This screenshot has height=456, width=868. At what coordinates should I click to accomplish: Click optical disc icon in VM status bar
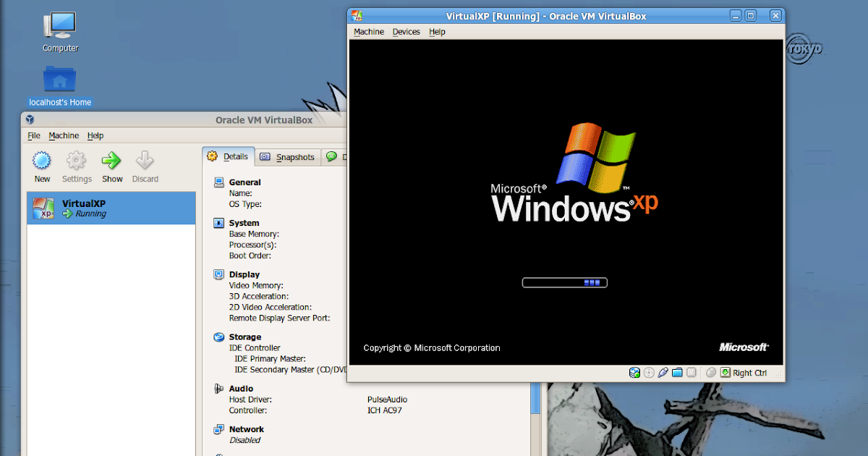pyautogui.click(x=649, y=372)
